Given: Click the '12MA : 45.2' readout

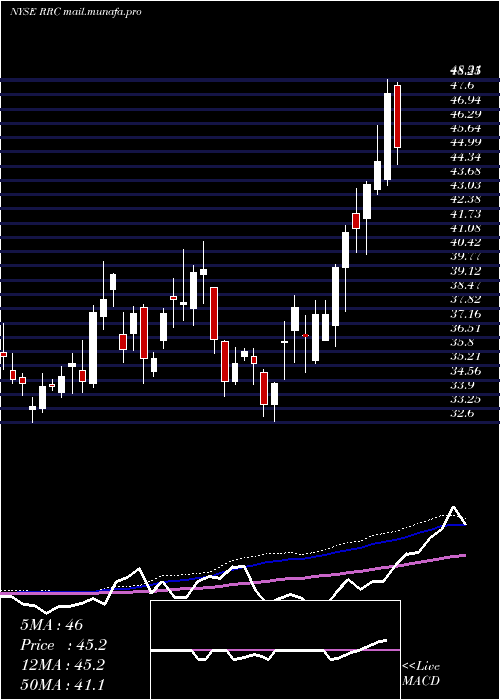Looking at the screenshot, I should pyautogui.click(x=62, y=665).
